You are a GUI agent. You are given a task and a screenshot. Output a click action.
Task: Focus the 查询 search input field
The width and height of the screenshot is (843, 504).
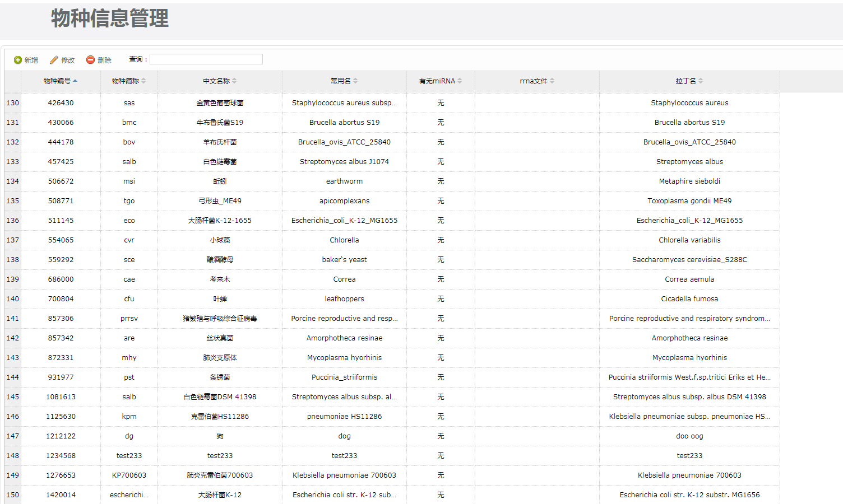(206, 59)
